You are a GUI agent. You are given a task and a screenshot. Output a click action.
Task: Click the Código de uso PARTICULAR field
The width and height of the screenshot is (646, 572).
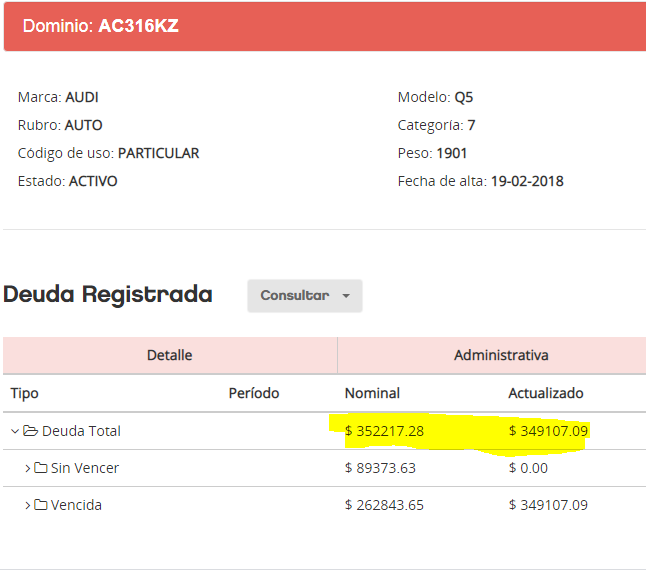click(108, 153)
